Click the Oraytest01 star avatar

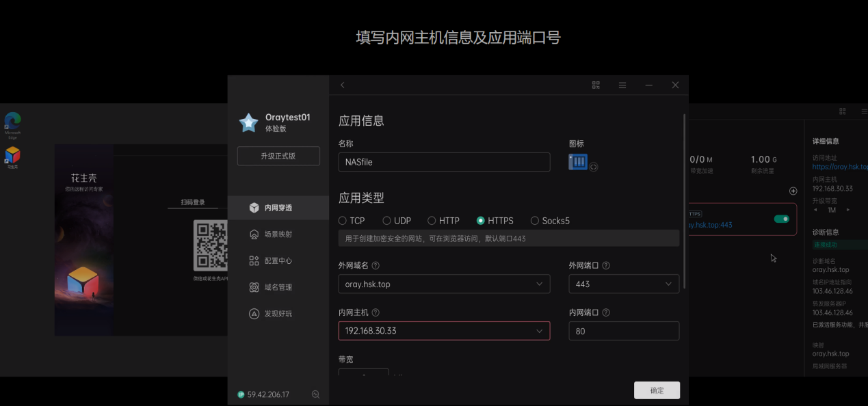click(248, 123)
